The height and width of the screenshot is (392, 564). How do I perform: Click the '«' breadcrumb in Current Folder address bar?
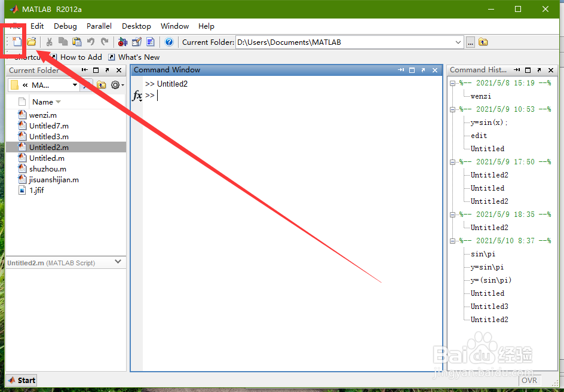click(x=25, y=85)
